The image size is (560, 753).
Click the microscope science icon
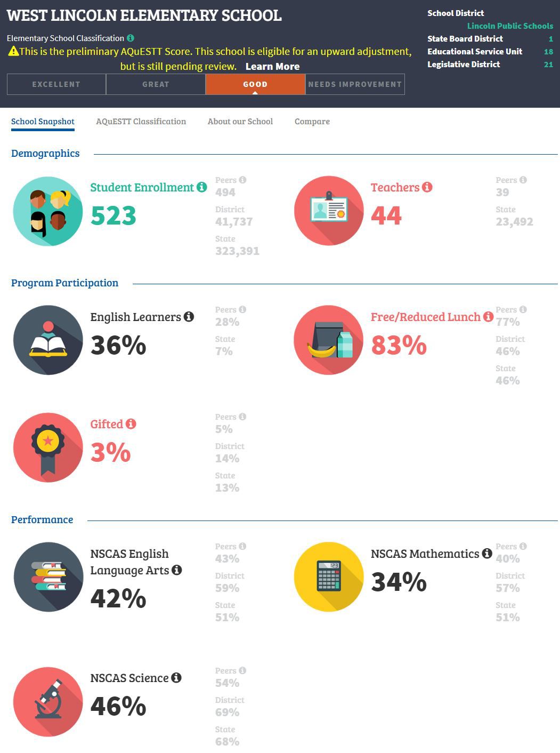point(48,701)
